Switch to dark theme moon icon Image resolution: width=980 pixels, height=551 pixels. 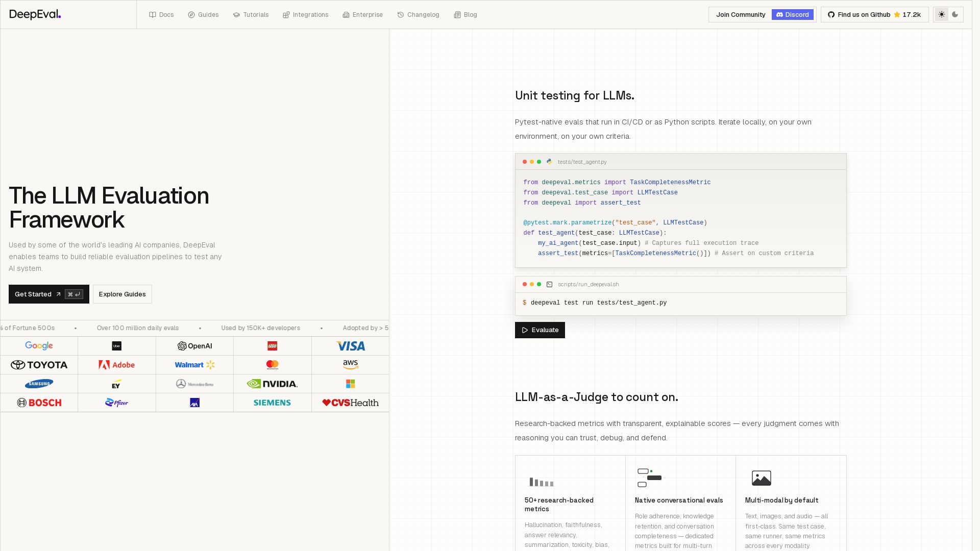coord(955,15)
